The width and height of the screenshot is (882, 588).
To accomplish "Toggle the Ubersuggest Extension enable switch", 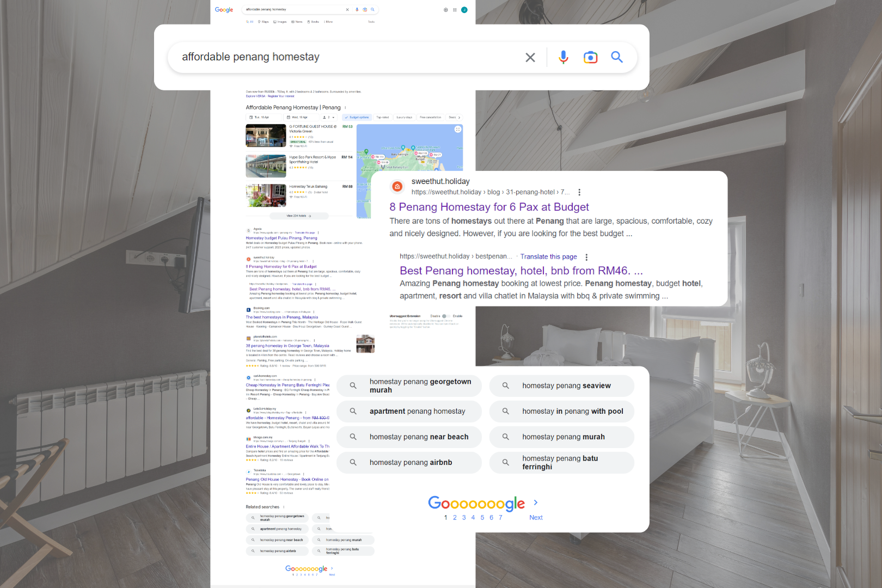I will click(x=445, y=316).
